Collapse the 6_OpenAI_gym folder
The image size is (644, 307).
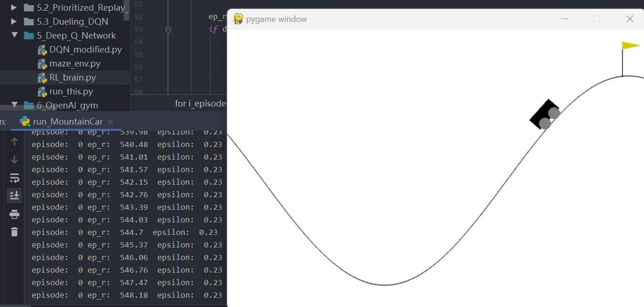[14, 105]
